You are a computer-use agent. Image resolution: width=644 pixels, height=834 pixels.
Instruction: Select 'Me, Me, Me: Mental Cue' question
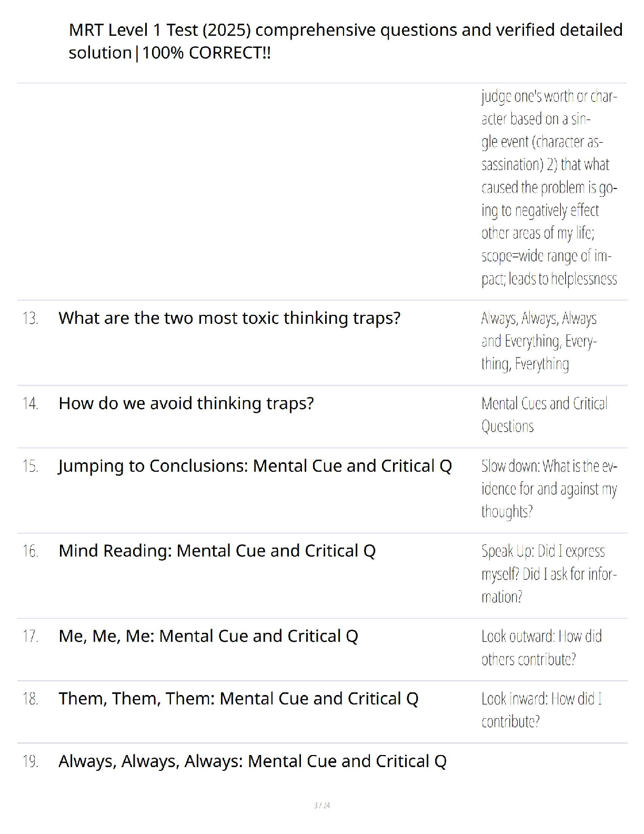(x=208, y=636)
